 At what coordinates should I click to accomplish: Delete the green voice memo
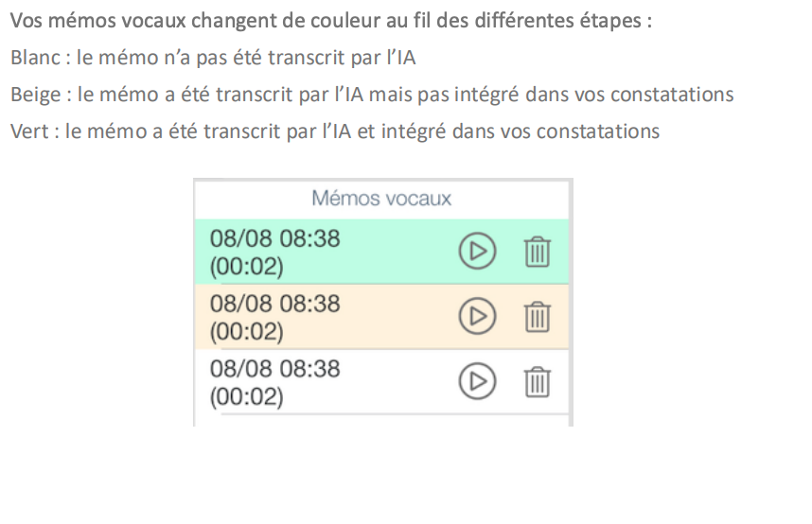[538, 252]
